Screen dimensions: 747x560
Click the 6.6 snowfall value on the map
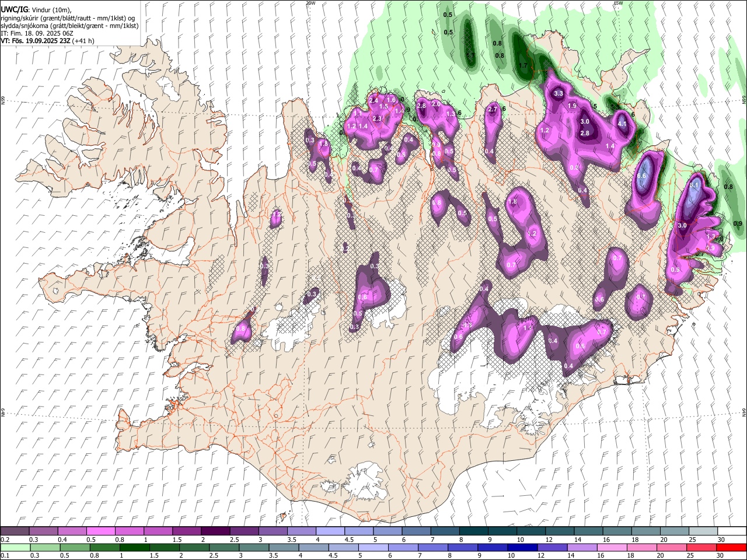642,176
